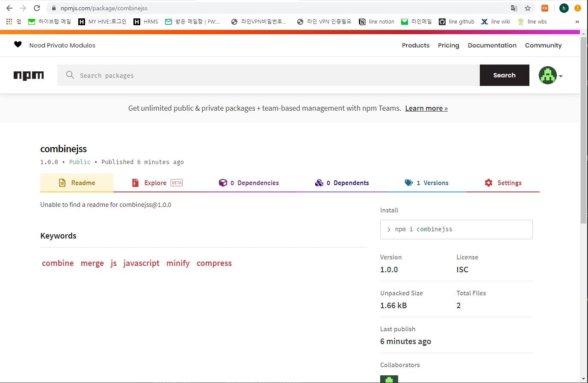This screenshot has width=588, height=383.
Task: Click the black heart icon
Action: click(x=18, y=44)
